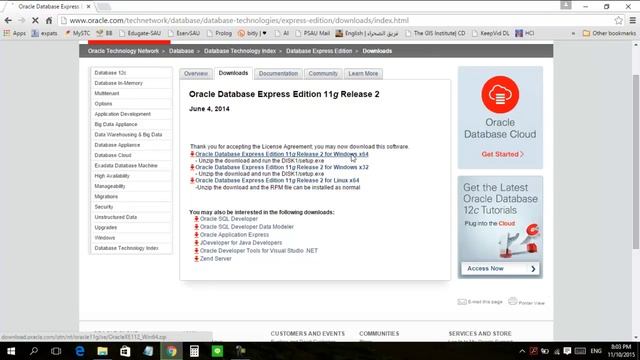The width and height of the screenshot is (640, 360).
Task: Open the KeepVid DL bookmark
Action: click(x=491, y=33)
